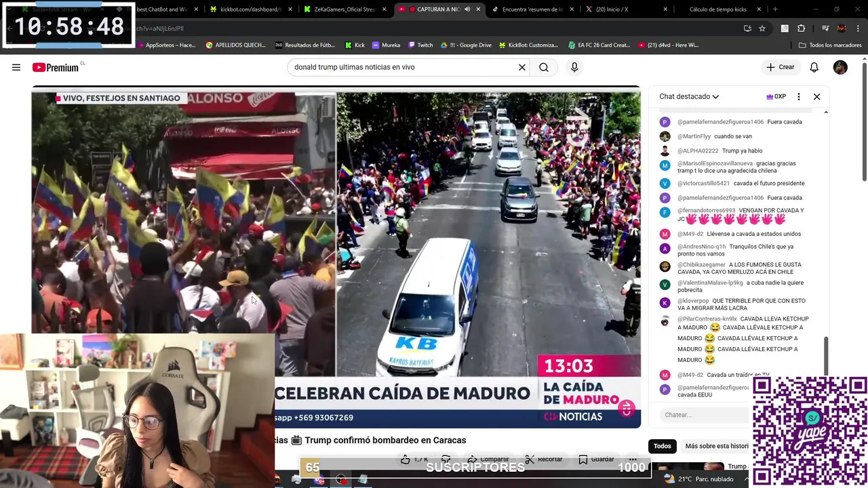Select the Todos filter chip
This screenshot has width=868, height=488.
[663, 446]
